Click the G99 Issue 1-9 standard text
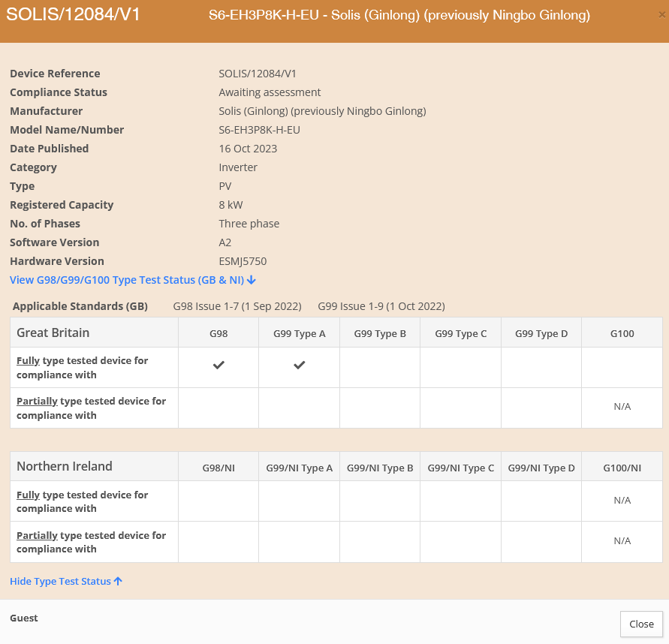The image size is (669, 644). tap(381, 306)
